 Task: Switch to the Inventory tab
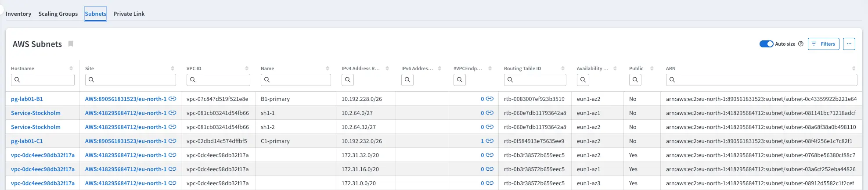(x=18, y=14)
